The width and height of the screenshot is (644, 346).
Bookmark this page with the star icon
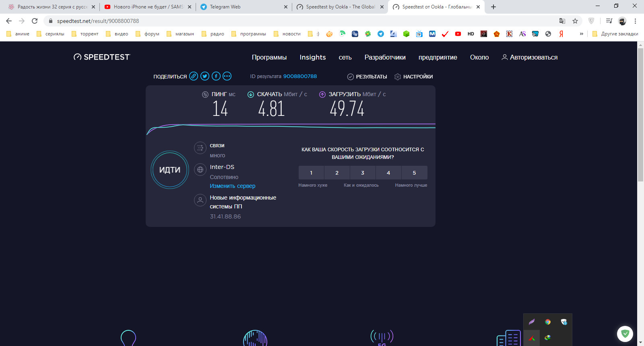point(575,21)
